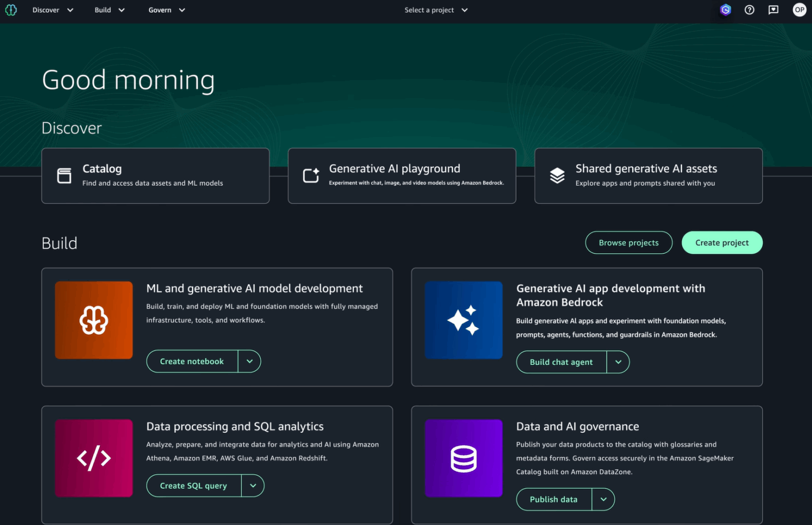Click the SageMaker logo in top-left corner
Viewport: 812px width, 525px height.
pos(11,10)
